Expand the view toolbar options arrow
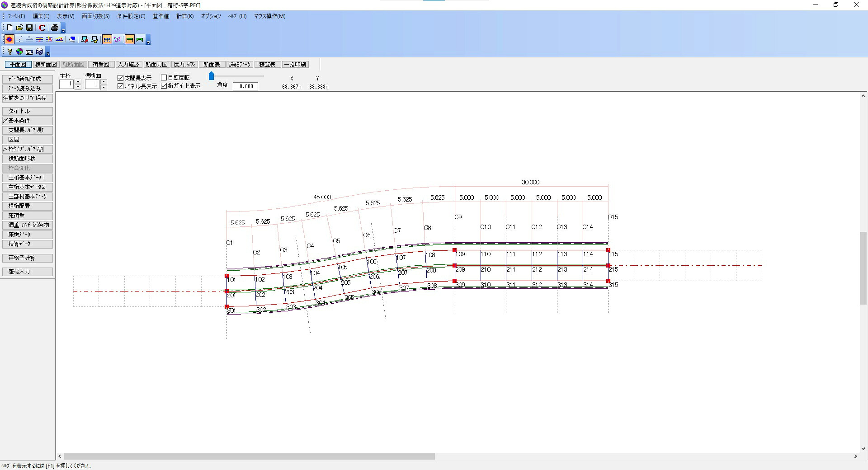868x470 pixels. [148, 41]
